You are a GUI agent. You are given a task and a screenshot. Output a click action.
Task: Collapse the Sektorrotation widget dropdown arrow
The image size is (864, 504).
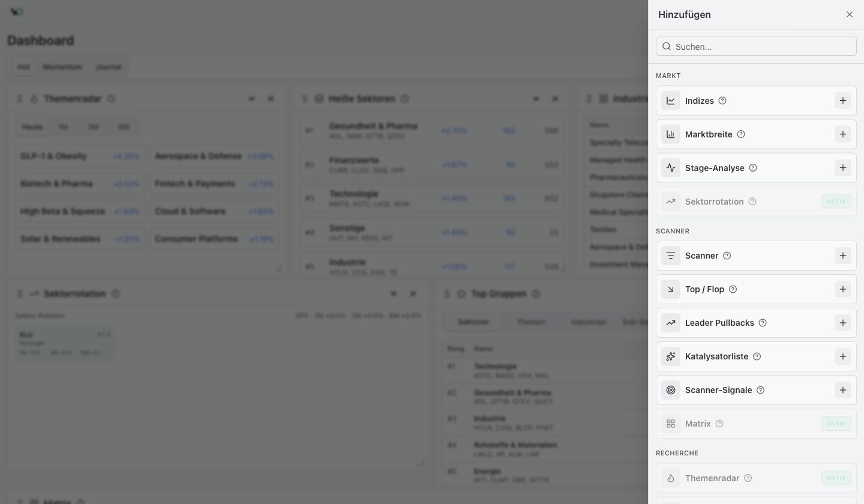394,293
